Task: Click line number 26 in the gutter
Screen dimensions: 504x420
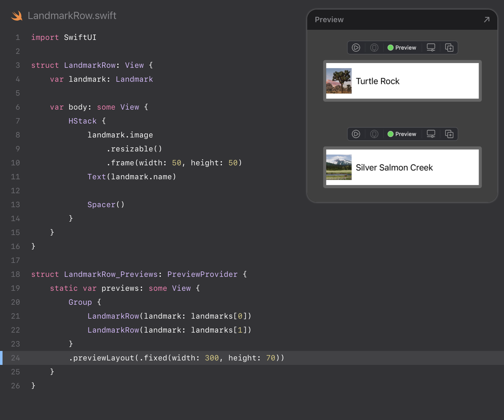Action: coord(16,386)
